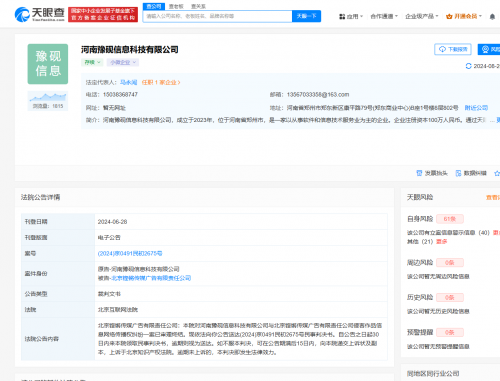Click the phone number 15038368747
Viewport: 500px width, 381px height.
[120, 95]
